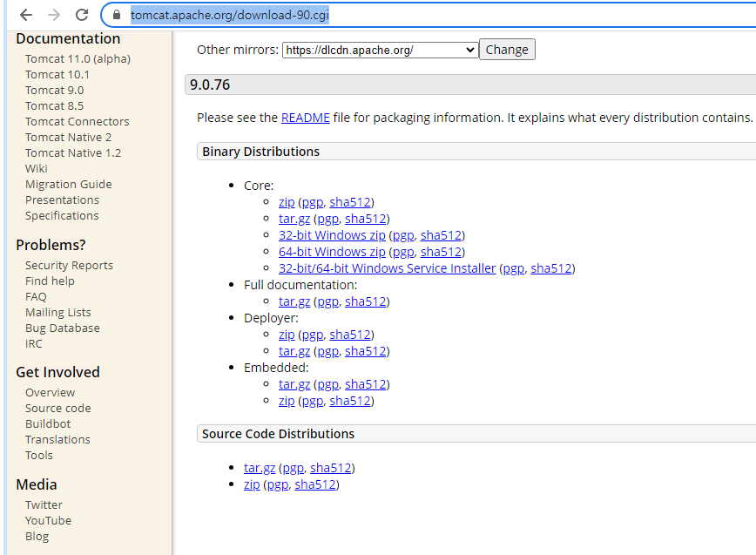
Task: Open pgp for 32-bit Windows zip
Action: coord(403,235)
